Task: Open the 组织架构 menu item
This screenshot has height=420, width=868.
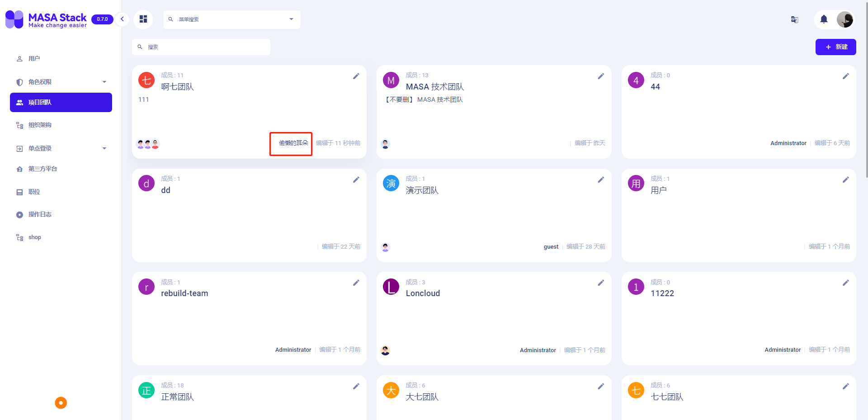Action: click(61, 125)
